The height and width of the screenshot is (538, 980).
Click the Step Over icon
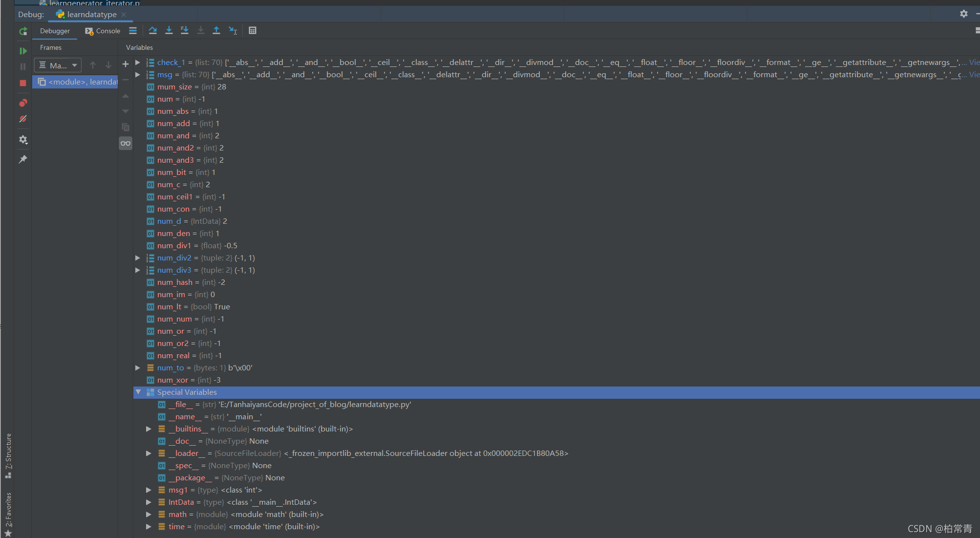point(153,31)
